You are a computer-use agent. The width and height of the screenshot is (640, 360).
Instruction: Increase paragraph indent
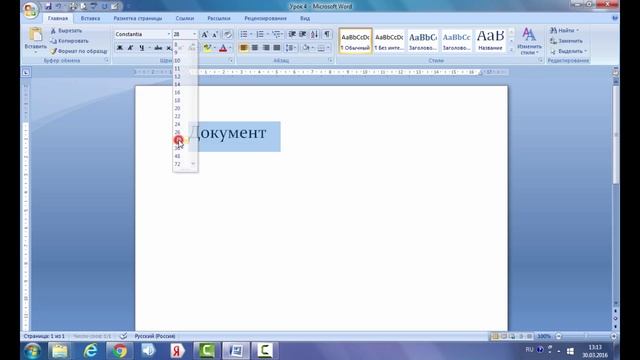pos(303,34)
